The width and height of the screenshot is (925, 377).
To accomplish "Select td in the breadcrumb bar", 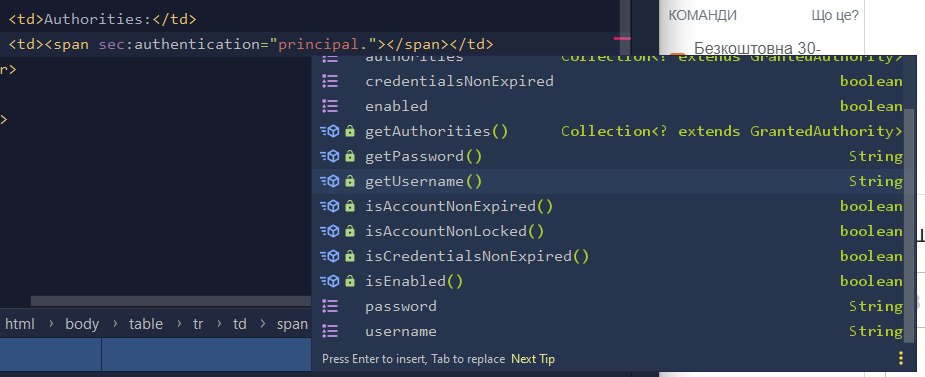I will 240,324.
